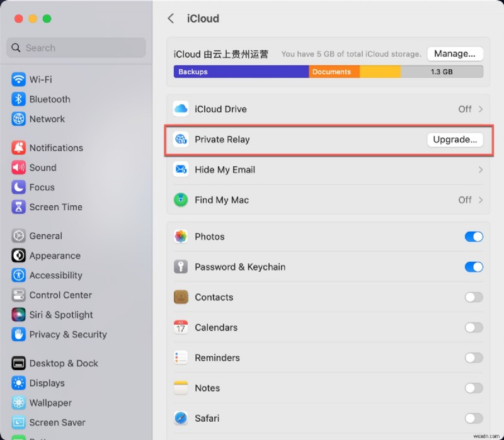Screen dimensions: 504x440
Task: Click the Find My Mac radar icon
Action: (x=181, y=200)
